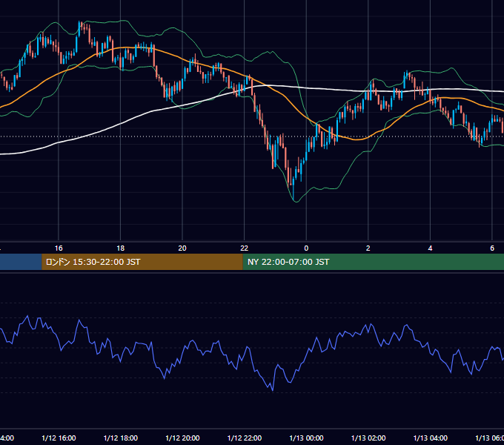Click the 1/13 02:00 label on the lower axis
Image resolution: width=504 pixels, height=445 pixels.
[x=368, y=438]
